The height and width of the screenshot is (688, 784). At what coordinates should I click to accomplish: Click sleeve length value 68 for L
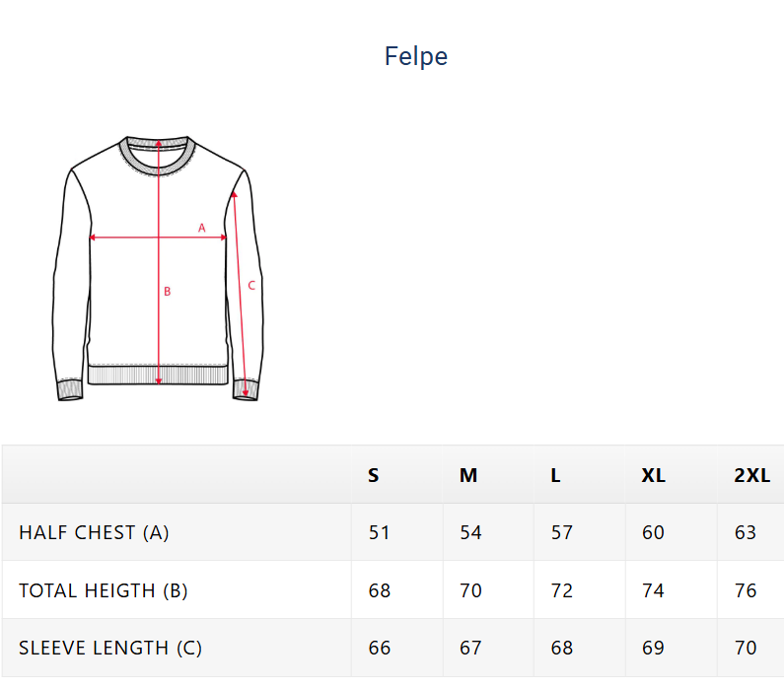coord(562,648)
